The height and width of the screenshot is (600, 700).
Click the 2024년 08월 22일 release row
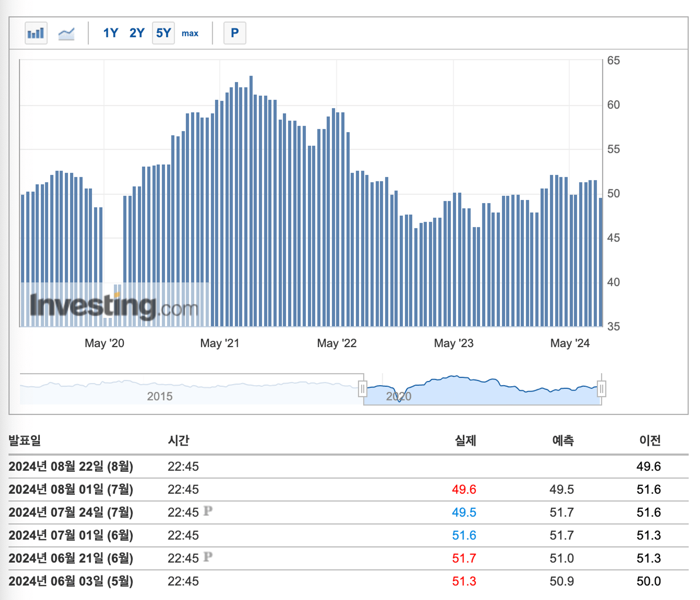[349, 467]
